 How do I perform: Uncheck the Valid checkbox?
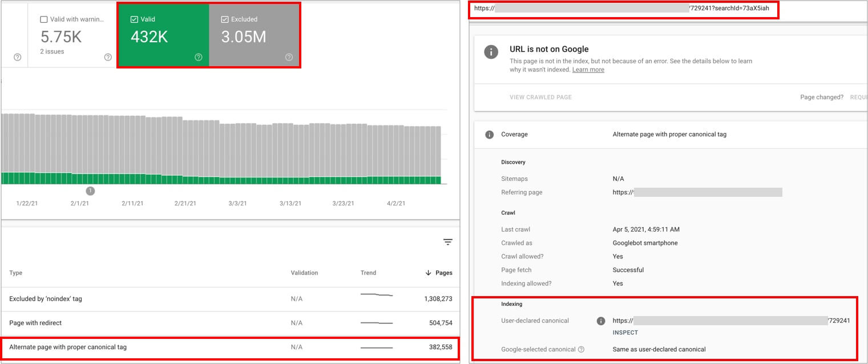click(134, 19)
